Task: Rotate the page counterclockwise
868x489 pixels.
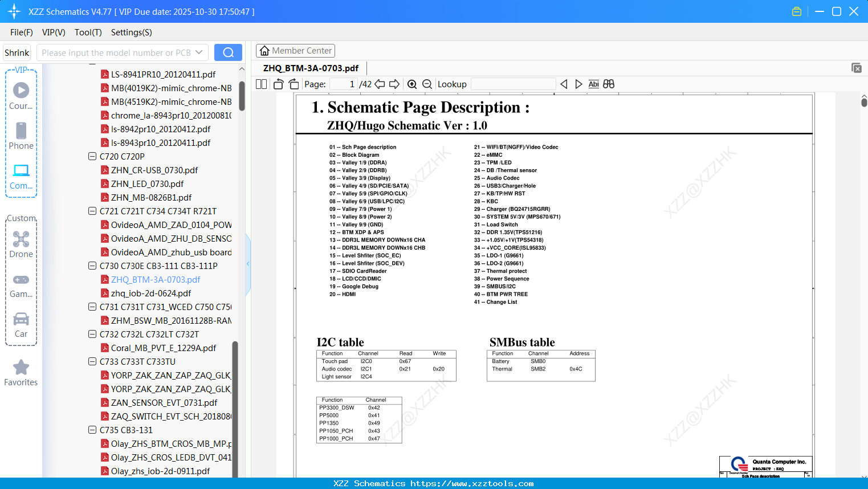Action: pos(279,84)
